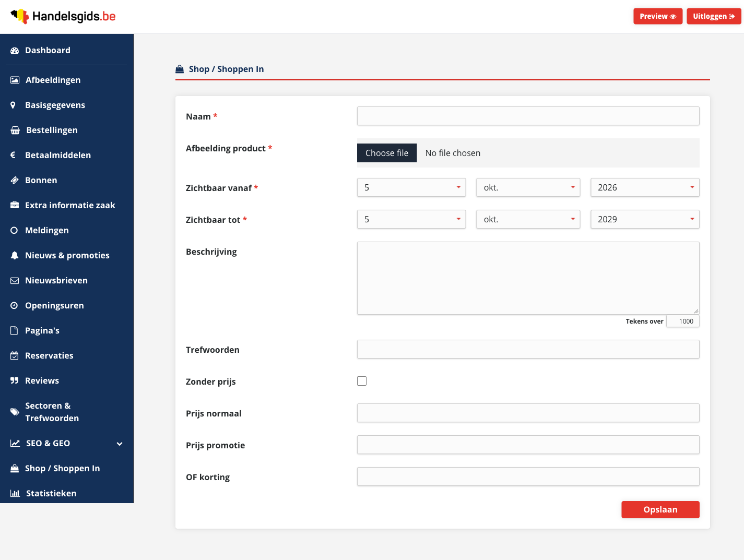
Task: Click the Naam text input field
Action: click(528, 116)
